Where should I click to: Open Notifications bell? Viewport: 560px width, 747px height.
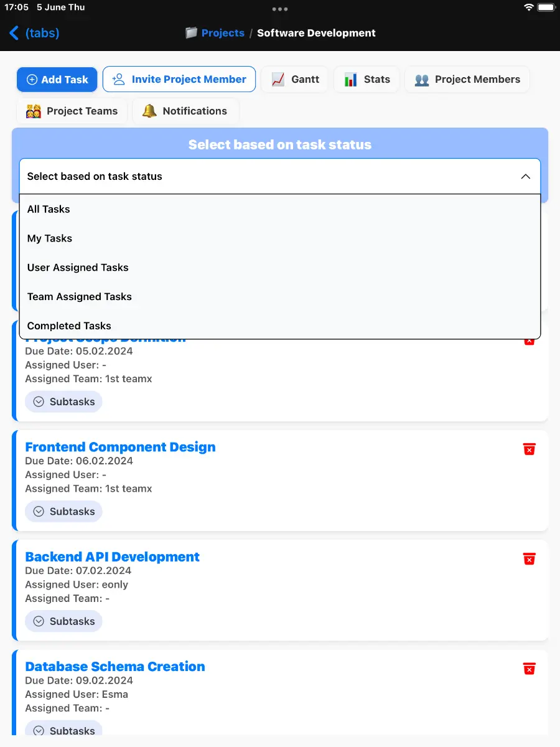185,111
